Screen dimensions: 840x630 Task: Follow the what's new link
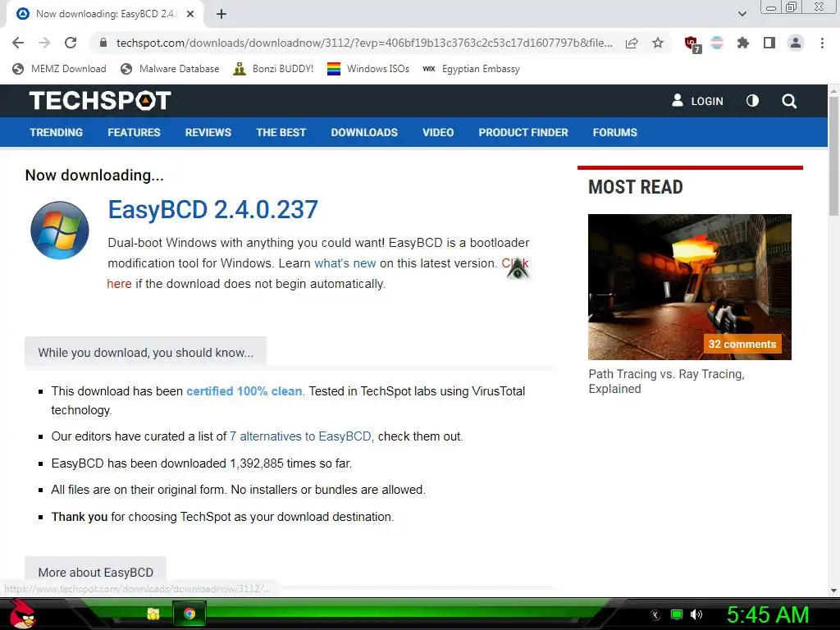[x=345, y=263]
